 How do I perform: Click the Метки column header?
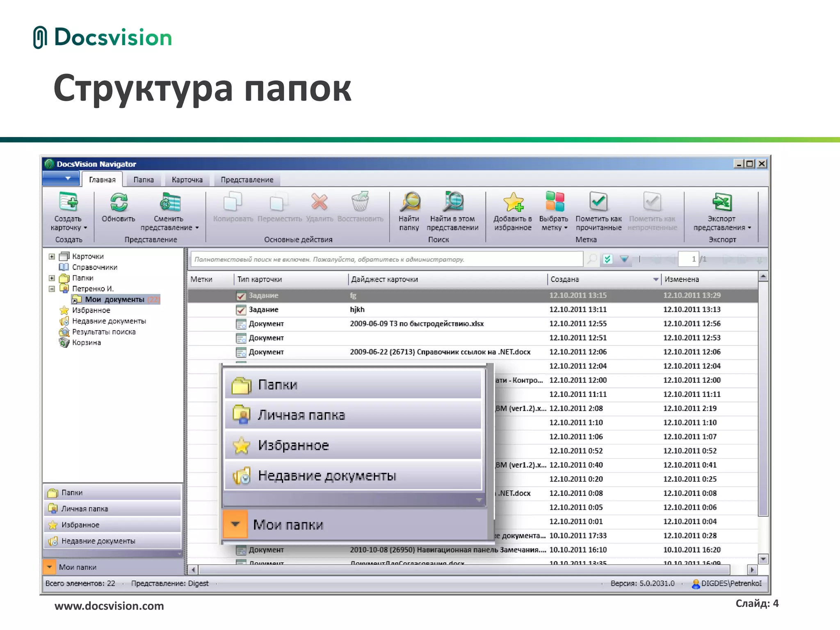[x=210, y=279]
